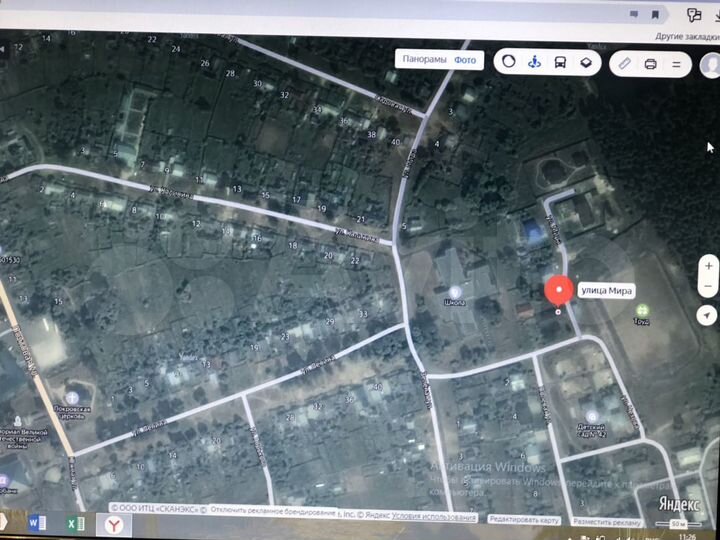This screenshot has width=720, height=540.
Task: Open the browser downloads arrow icon
Action: click(x=716, y=16)
